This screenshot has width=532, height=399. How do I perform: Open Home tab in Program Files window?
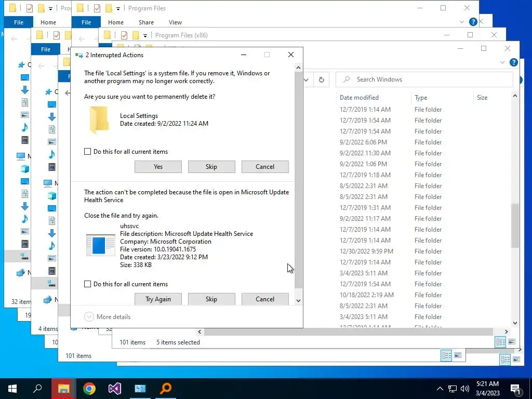[x=116, y=22]
